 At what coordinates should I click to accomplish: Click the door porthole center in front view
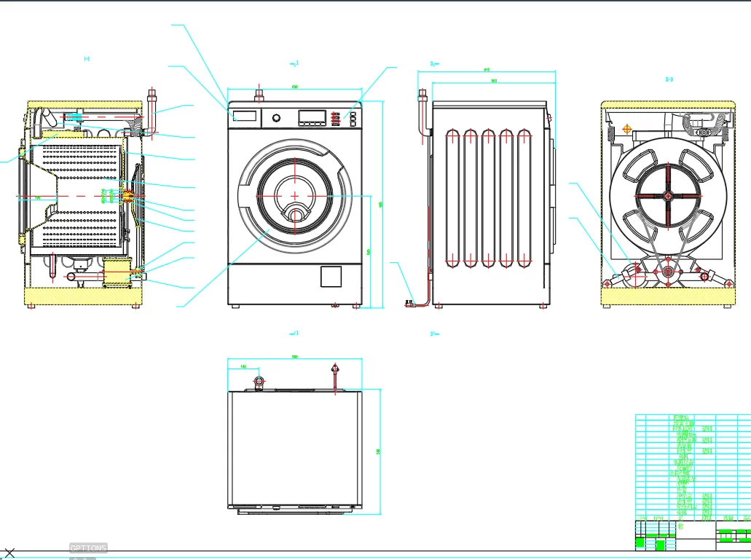[x=294, y=196]
